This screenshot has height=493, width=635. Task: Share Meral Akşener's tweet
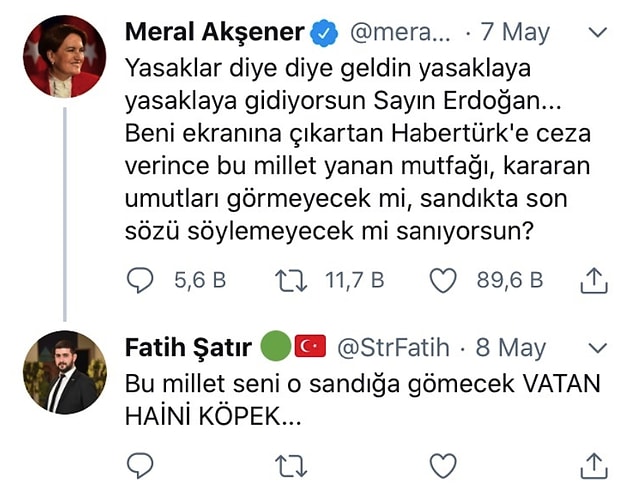click(x=594, y=280)
